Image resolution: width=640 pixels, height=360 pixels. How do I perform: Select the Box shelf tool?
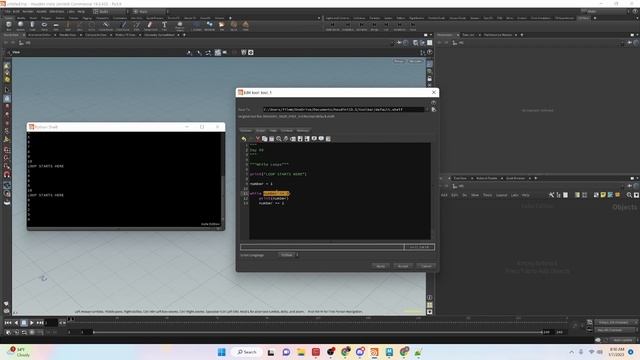9,26
